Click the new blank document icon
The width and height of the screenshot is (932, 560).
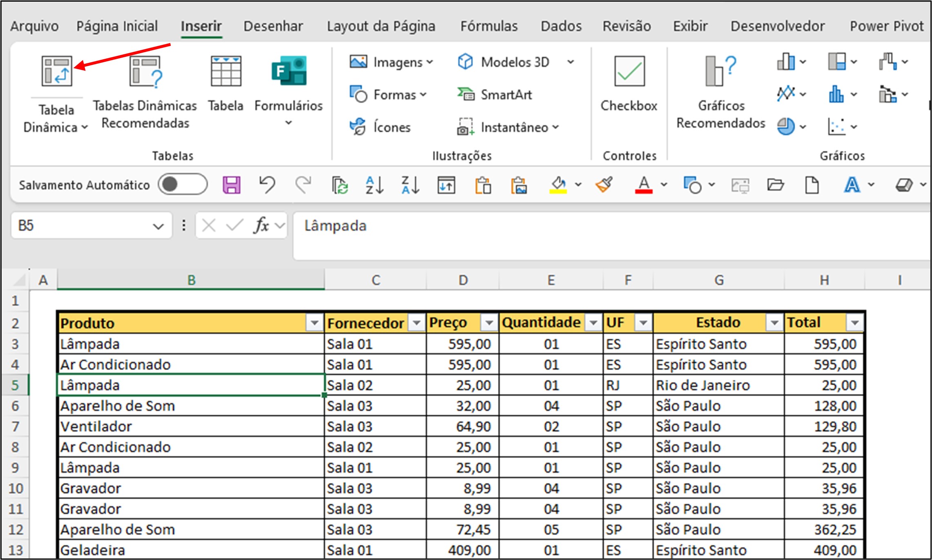(812, 185)
